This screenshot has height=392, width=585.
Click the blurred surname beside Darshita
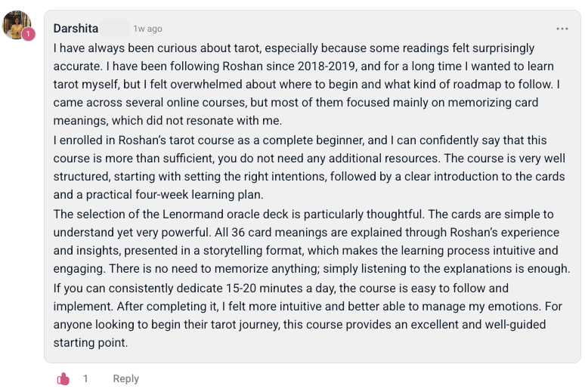pyautogui.click(x=115, y=29)
